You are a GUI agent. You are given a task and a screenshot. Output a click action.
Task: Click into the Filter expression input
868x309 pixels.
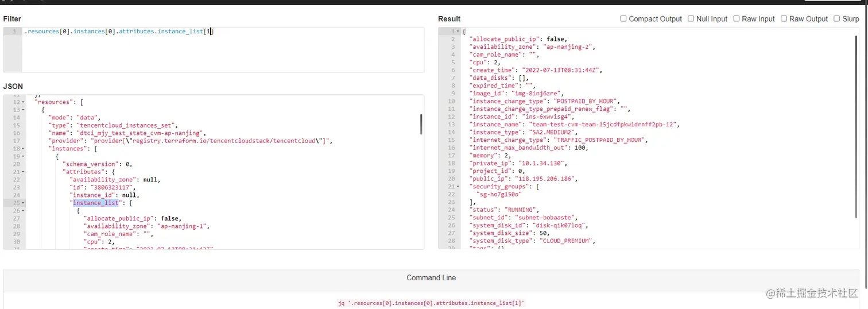(223, 49)
